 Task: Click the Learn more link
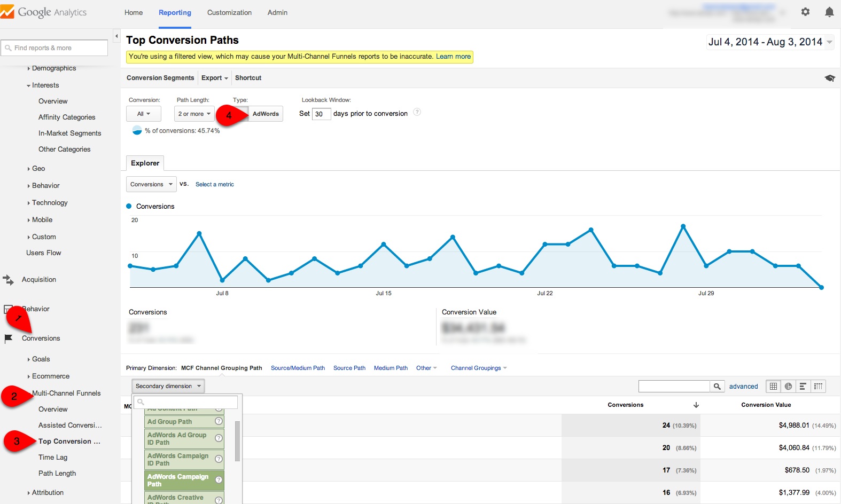(453, 57)
